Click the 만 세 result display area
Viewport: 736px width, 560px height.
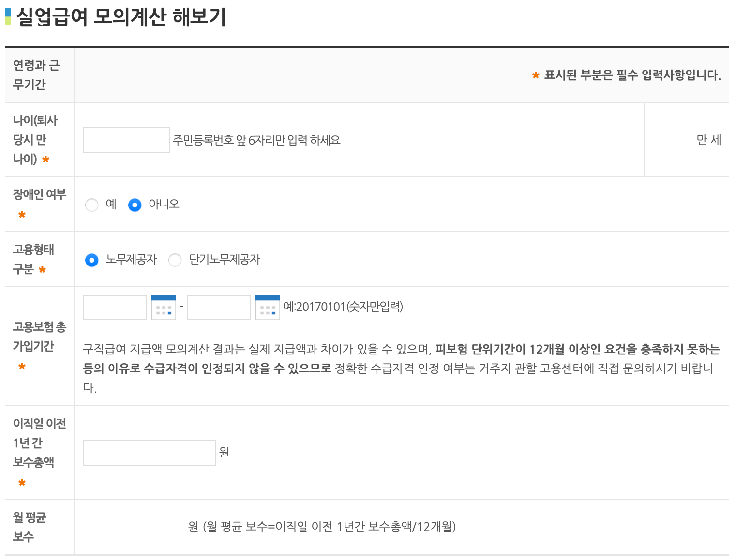coord(709,140)
